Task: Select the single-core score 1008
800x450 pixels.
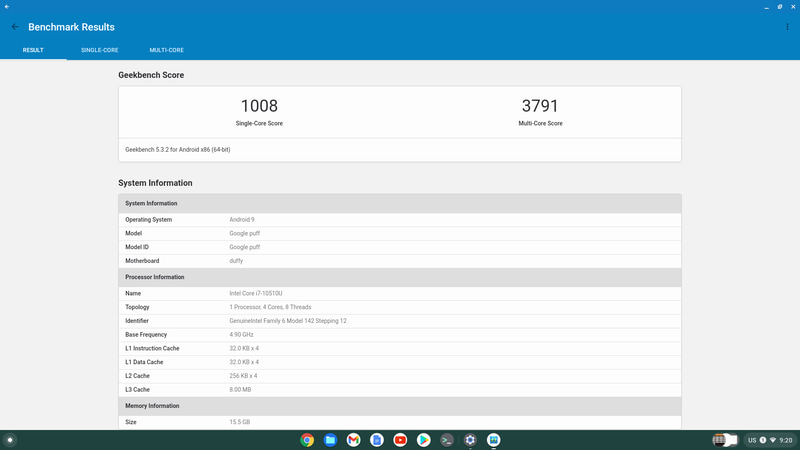Action: point(259,106)
